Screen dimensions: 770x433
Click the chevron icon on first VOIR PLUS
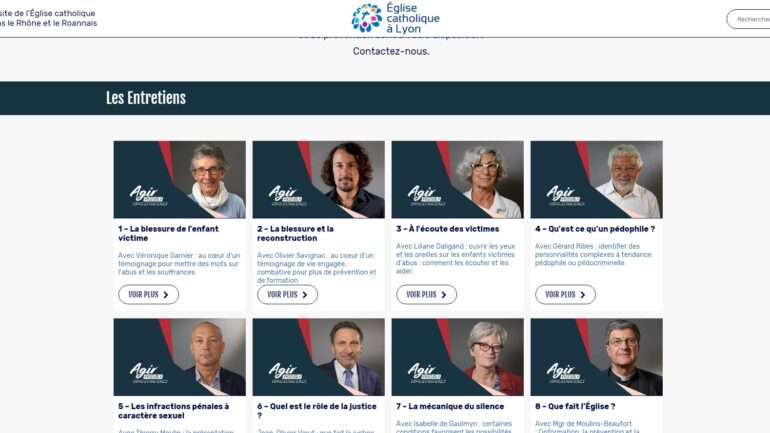(165, 295)
